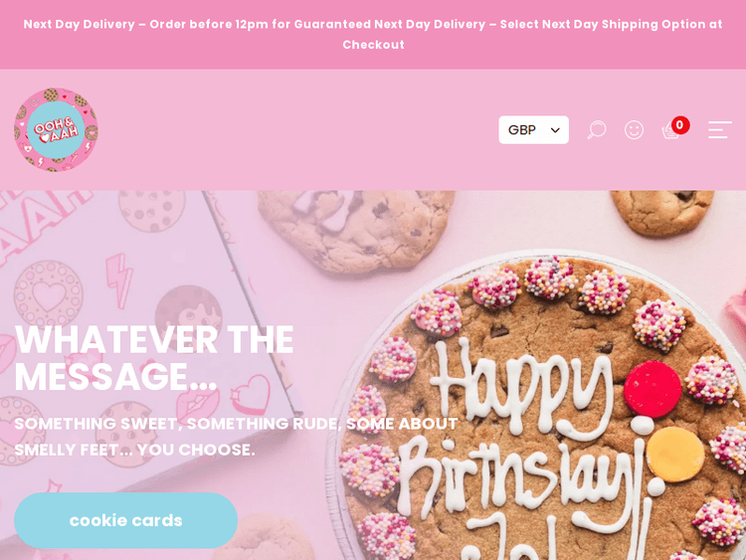Click the red cart count badge
The image size is (746, 560).
point(680,125)
